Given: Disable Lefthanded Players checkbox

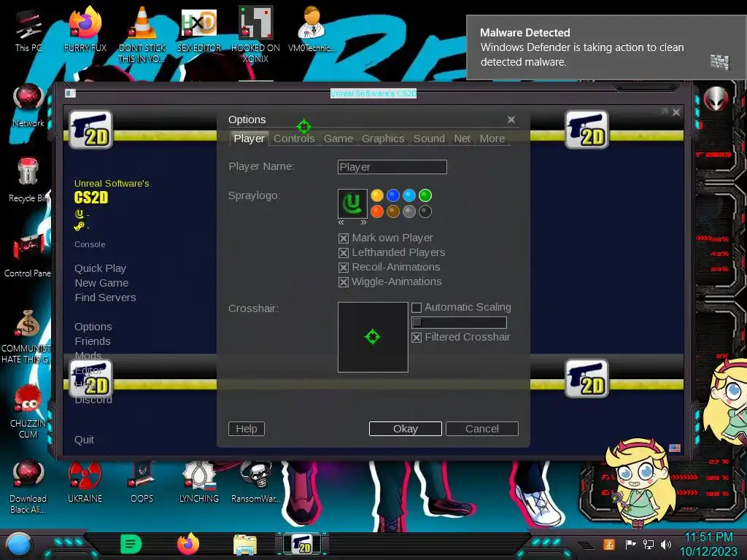Looking at the screenshot, I should click(x=344, y=253).
